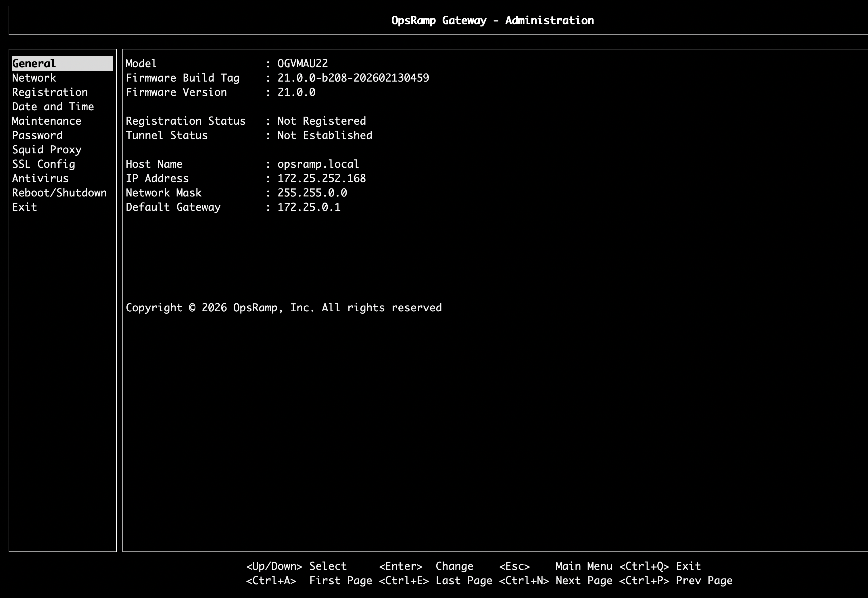Click the Host Name value opsramp.local
The image size is (868, 598).
[x=318, y=164]
